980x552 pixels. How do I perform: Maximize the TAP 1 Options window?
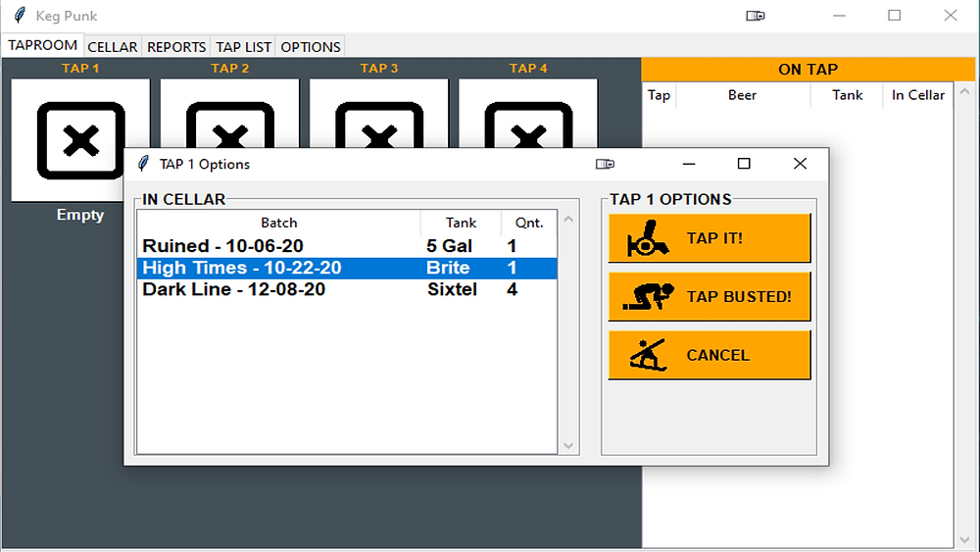744,164
